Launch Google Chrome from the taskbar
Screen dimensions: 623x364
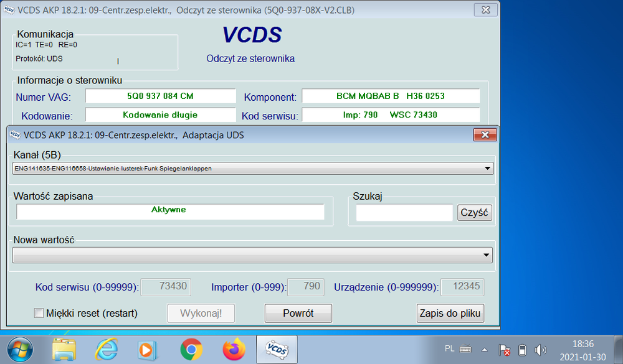[191, 350]
